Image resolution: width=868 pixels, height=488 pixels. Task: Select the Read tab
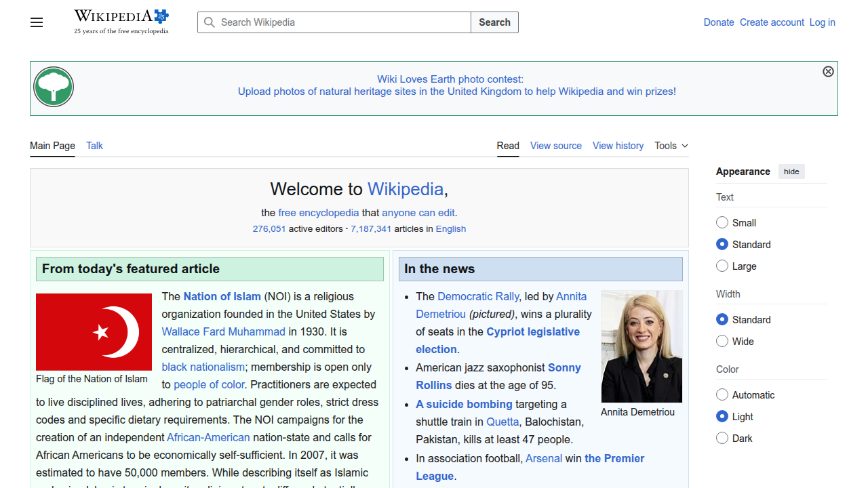[x=508, y=146]
